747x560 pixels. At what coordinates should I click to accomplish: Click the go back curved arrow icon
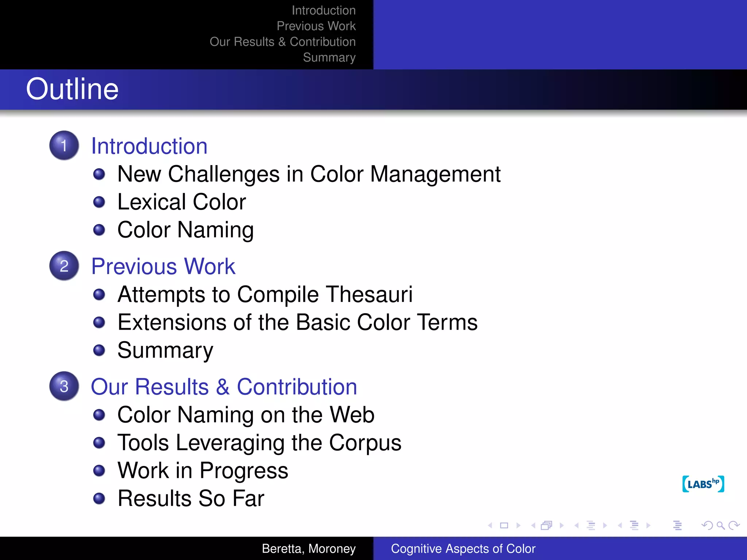(707, 525)
